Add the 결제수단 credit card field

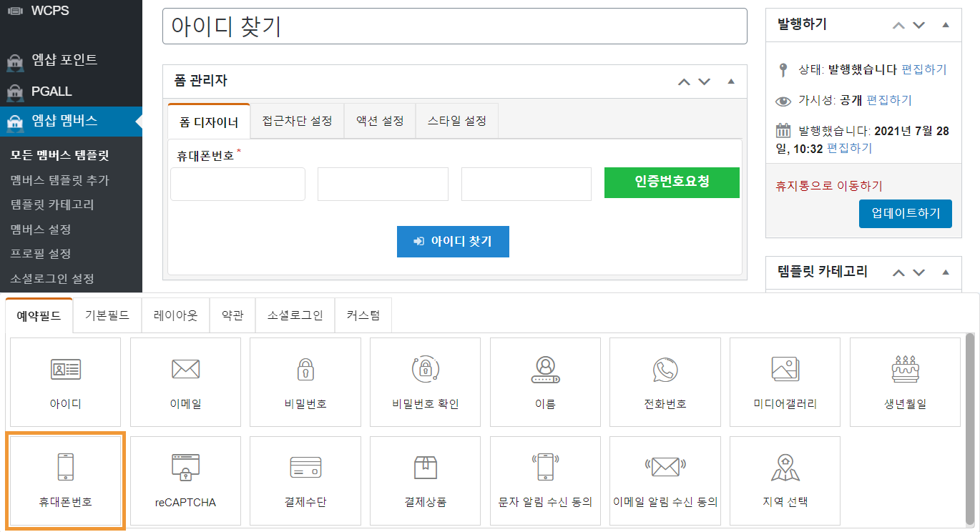[x=305, y=481]
